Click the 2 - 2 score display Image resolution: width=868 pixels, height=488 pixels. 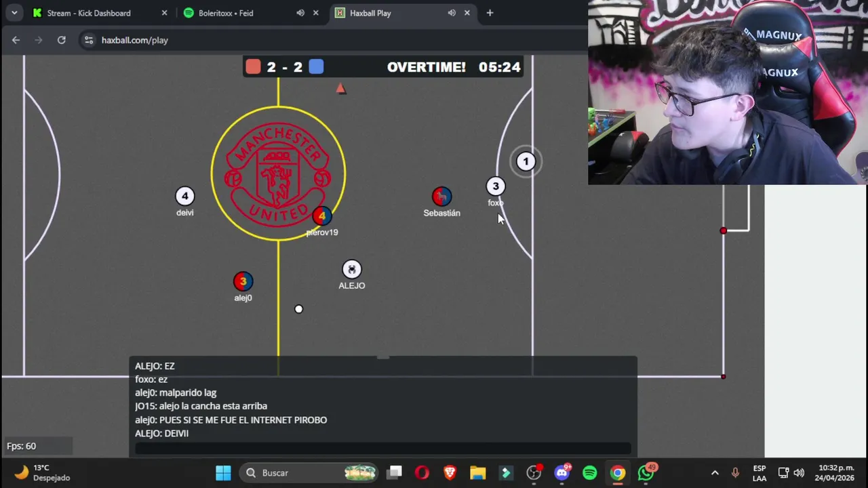pyautogui.click(x=285, y=66)
